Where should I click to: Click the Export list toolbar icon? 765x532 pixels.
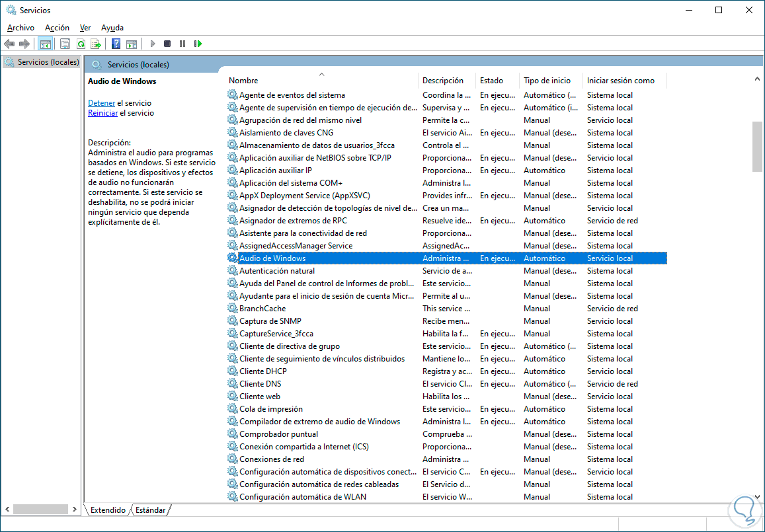coord(96,44)
